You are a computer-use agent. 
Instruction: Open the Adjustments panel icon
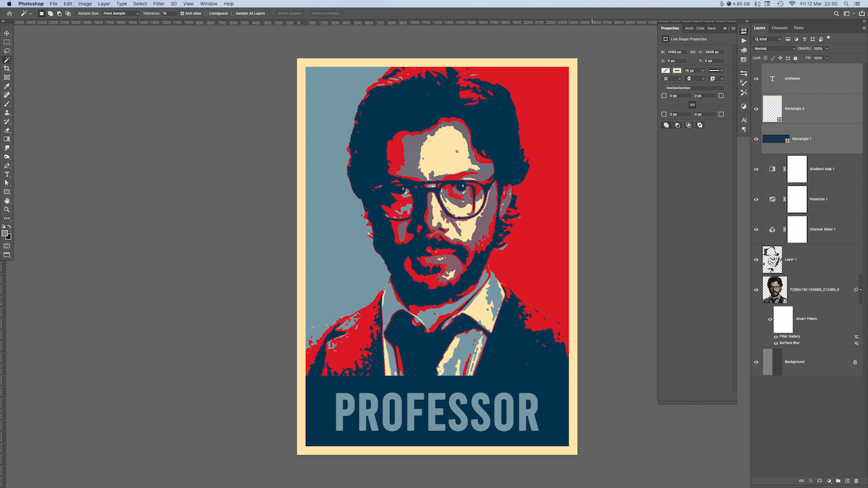(744, 106)
